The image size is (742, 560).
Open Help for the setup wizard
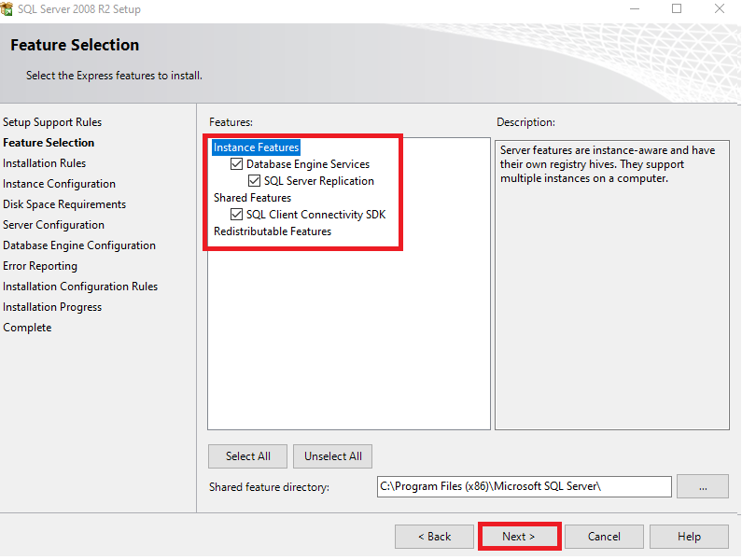689,537
